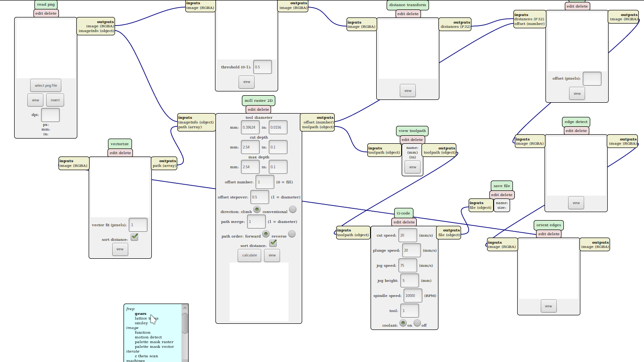The height and width of the screenshot is (362, 644).
Task: Click delete on the view toolpath module
Action: [417, 140]
